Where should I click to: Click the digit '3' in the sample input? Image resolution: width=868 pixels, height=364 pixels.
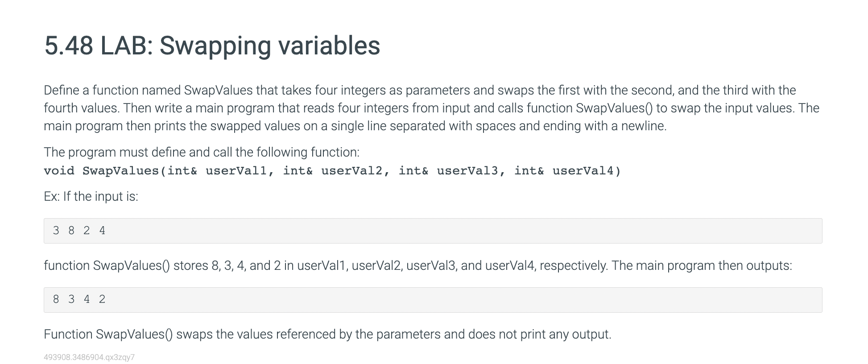[56, 231]
